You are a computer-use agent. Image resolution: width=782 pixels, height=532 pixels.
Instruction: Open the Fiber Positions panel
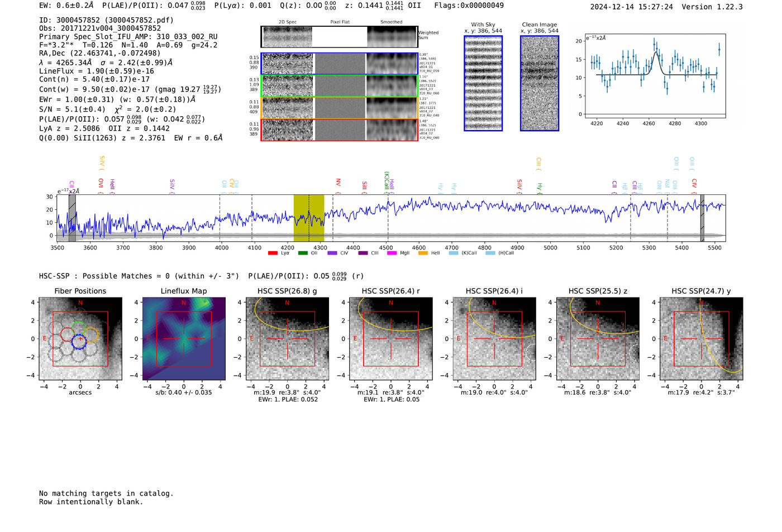[x=80, y=339]
